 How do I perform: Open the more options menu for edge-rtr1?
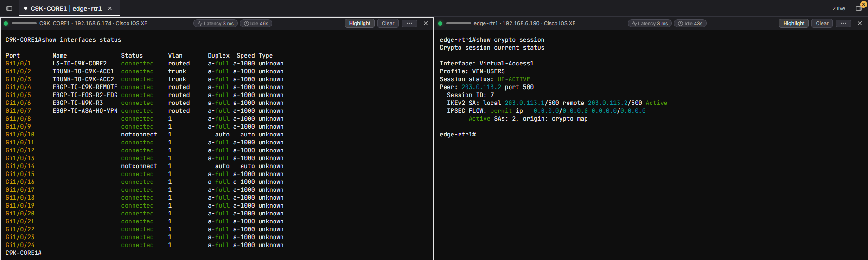point(843,23)
